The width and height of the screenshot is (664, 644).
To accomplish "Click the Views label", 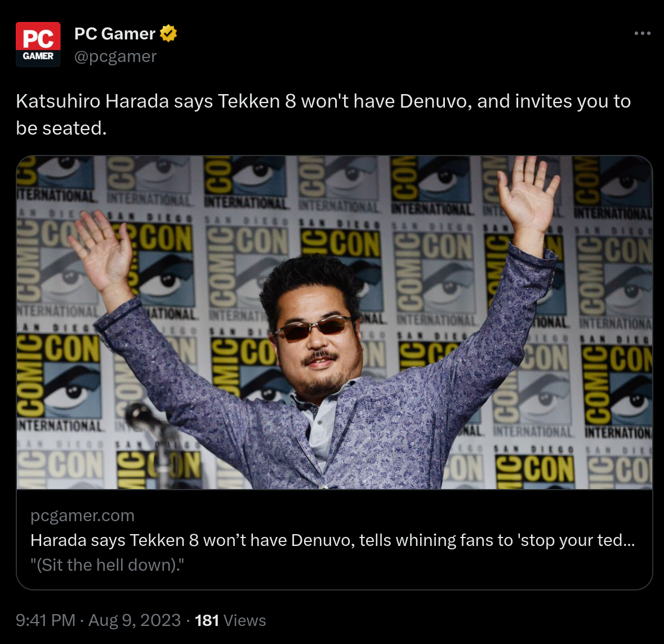I will [x=245, y=620].
